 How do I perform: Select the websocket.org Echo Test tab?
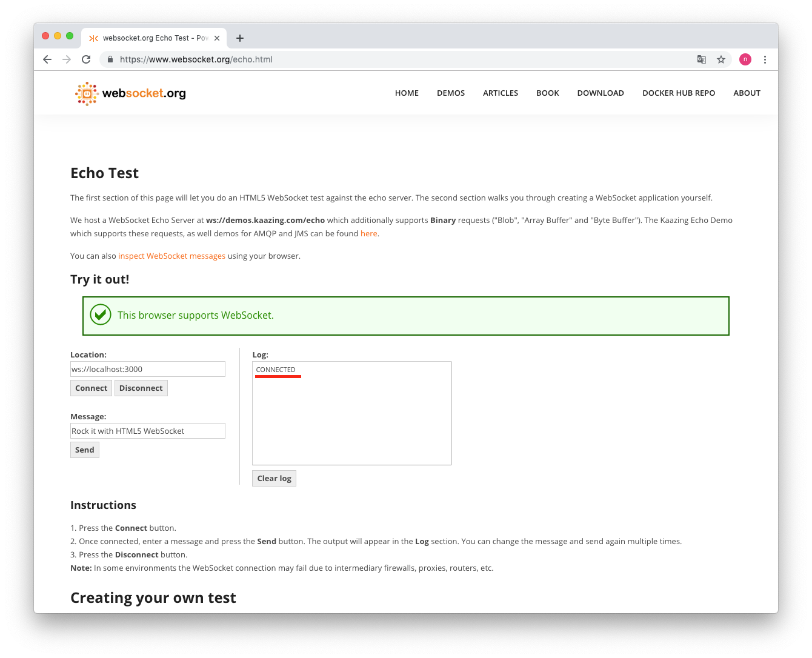pos(154,38)
